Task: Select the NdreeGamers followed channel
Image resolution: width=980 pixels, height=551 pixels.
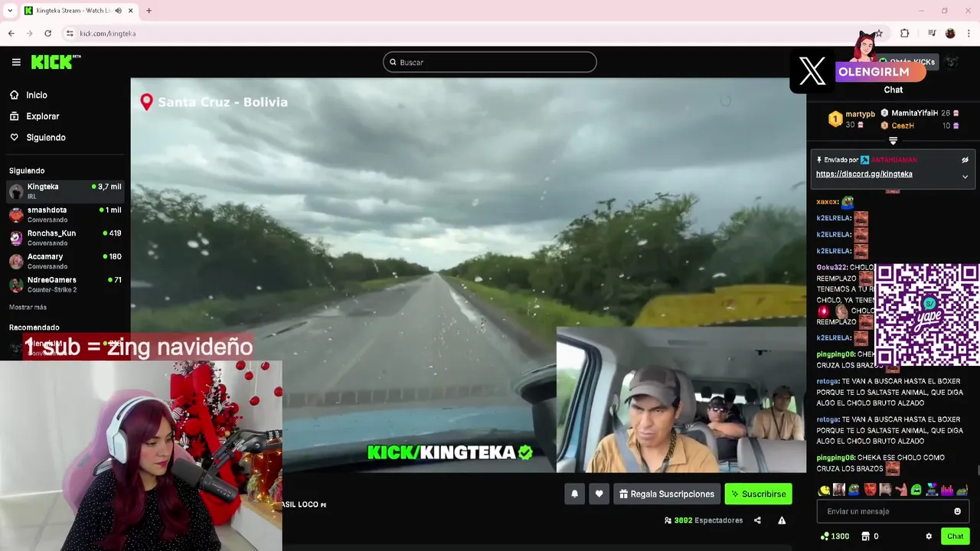Action: click(x=65, y=285)
